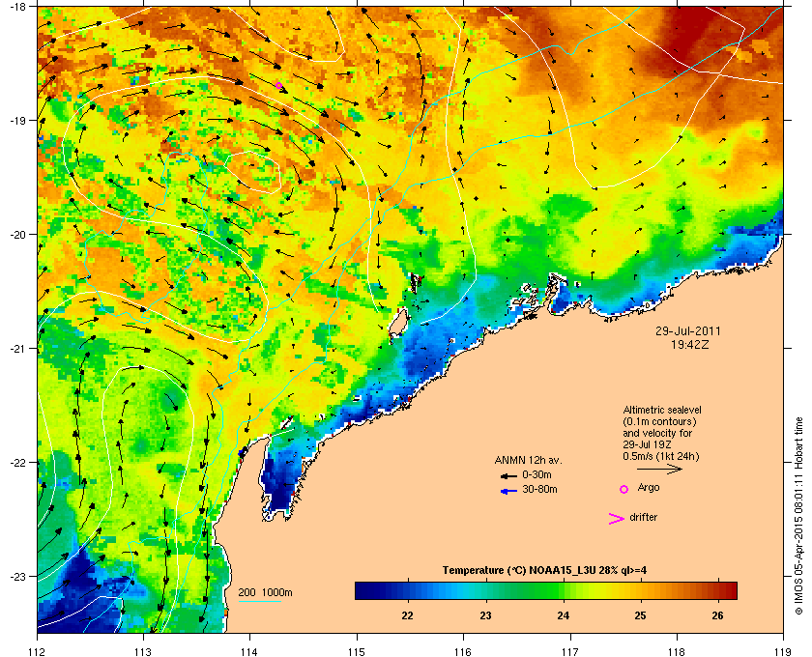Click the colorbar tick label 22
Image resolution: width=812 pixels, height=657 pixels.
pyautogui.click(x=408, y=615)
